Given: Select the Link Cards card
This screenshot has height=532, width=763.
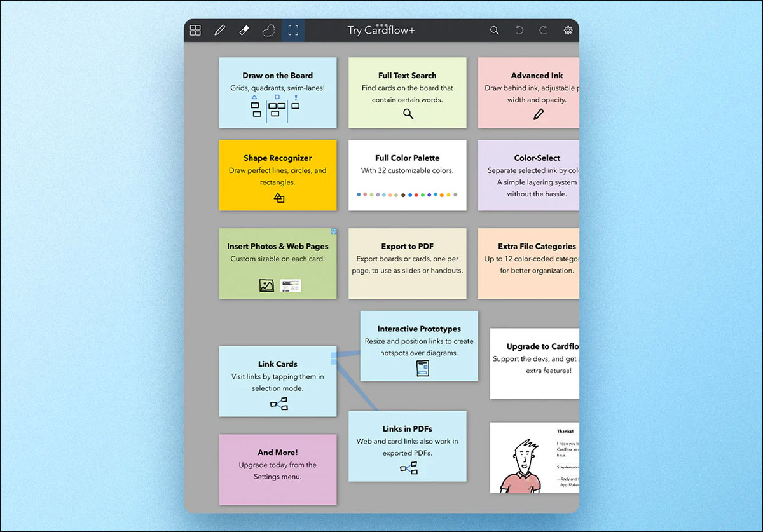Looking at the screenshot, I should 278,381.
